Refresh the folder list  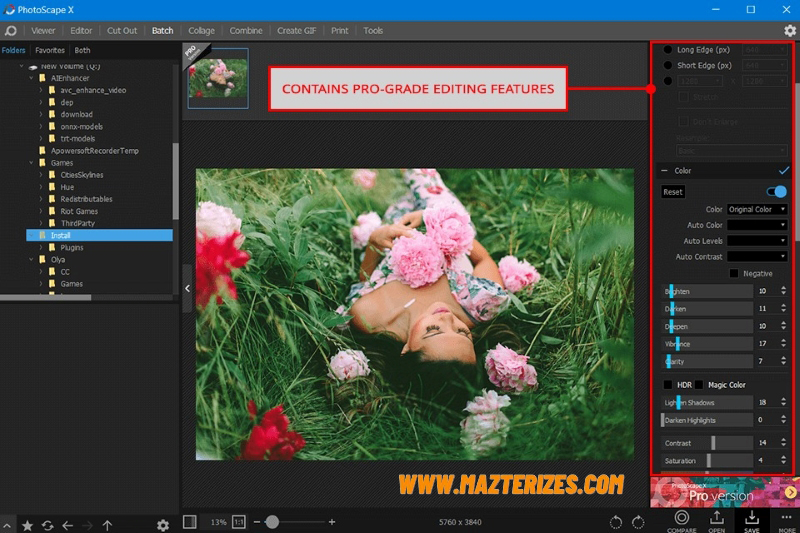click(47, 525)
